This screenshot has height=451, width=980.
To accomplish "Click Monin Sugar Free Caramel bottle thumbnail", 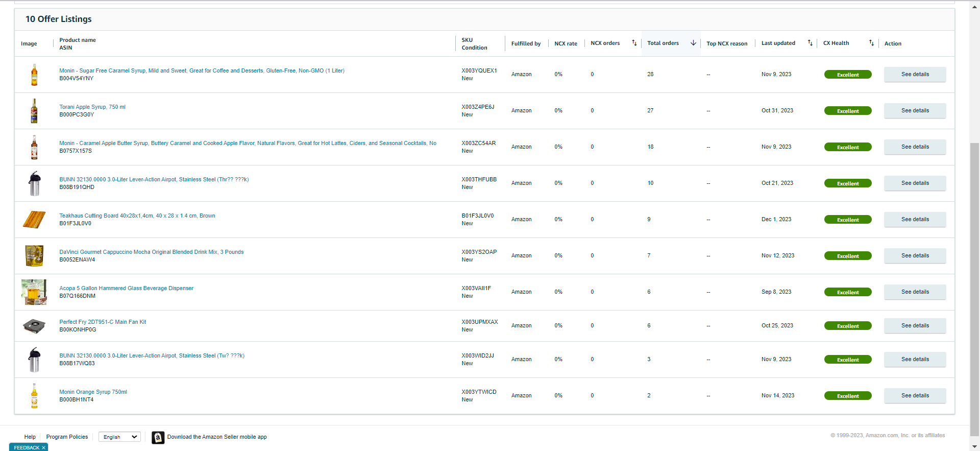I will [x=34, y=75].
